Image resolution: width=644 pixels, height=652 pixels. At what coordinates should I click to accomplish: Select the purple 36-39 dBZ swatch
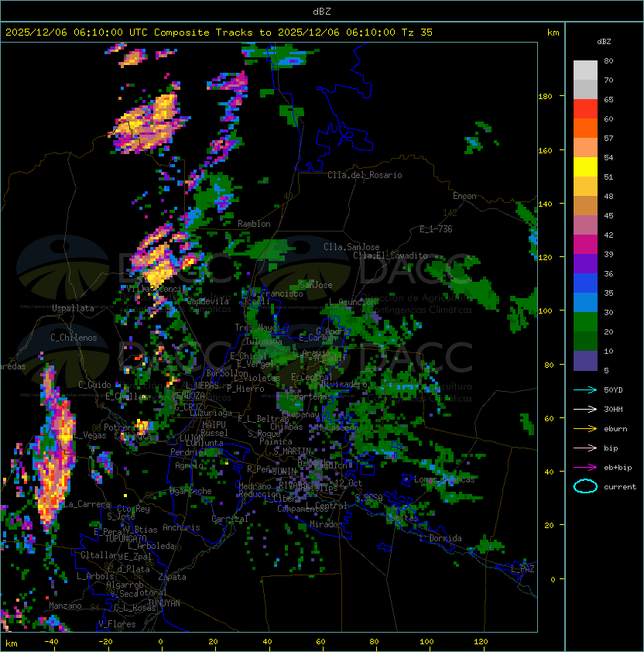(x=585, y=263)
